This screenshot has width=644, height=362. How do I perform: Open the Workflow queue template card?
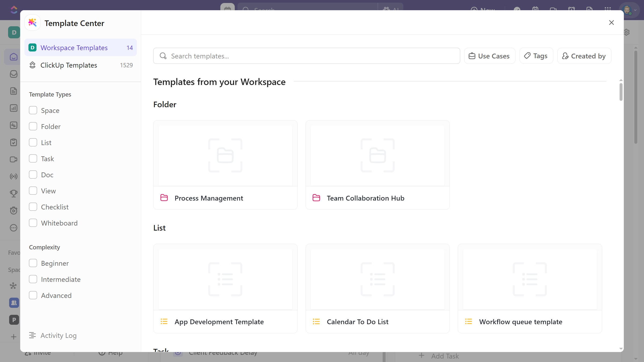(530, 289)
